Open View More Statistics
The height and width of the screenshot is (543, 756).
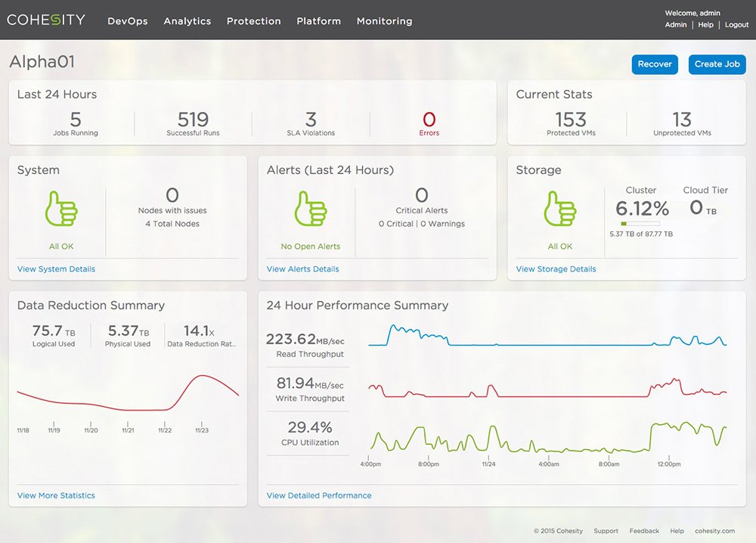[x=56, y=495]
